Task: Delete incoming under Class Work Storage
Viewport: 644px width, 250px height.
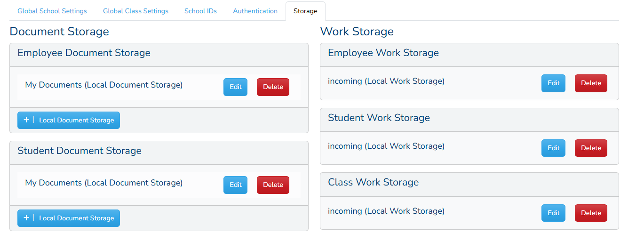Action: click(x=591, y=213)
